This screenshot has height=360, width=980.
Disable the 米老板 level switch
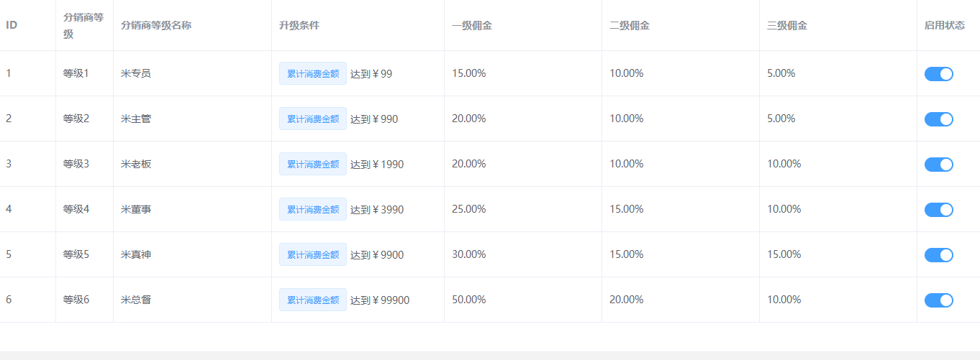pyautogui.click(x=938, y=164)
